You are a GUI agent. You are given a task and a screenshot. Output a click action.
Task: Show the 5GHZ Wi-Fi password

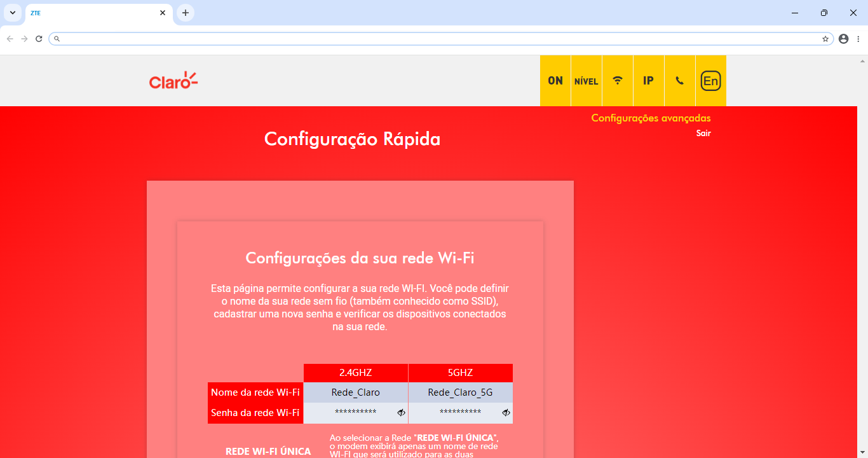tap(506, 413)
